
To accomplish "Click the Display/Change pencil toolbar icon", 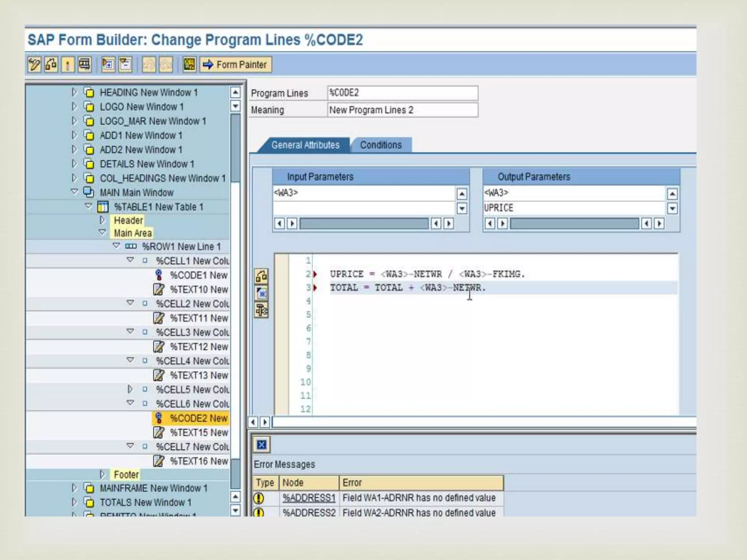I will (x=34, y=65).
